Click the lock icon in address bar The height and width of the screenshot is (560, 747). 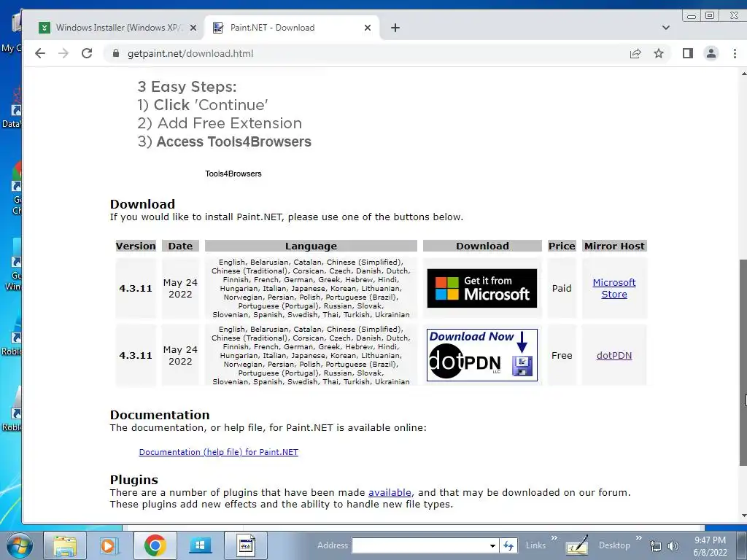tap(116, 53)
